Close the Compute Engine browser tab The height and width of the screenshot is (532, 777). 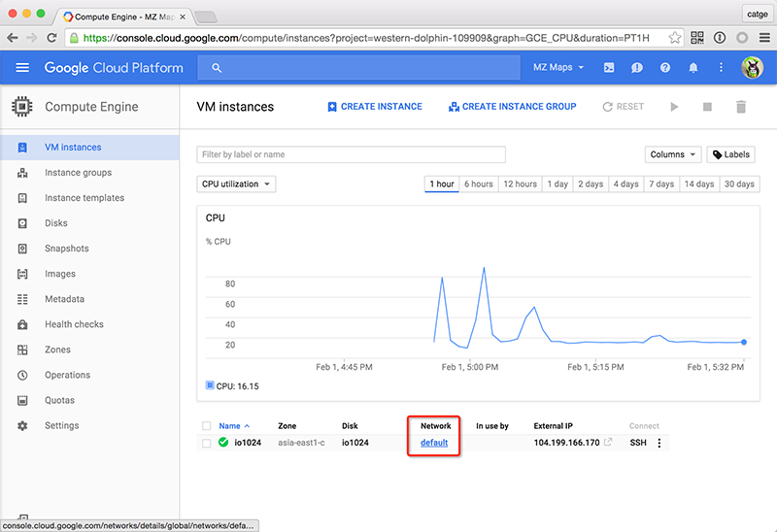pos(183,17)
